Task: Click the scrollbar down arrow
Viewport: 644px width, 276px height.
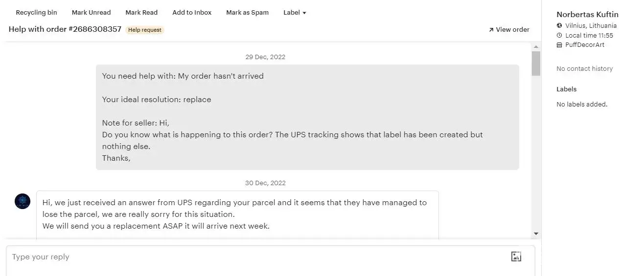Action: pyautogui.click(x=536, y=234)
